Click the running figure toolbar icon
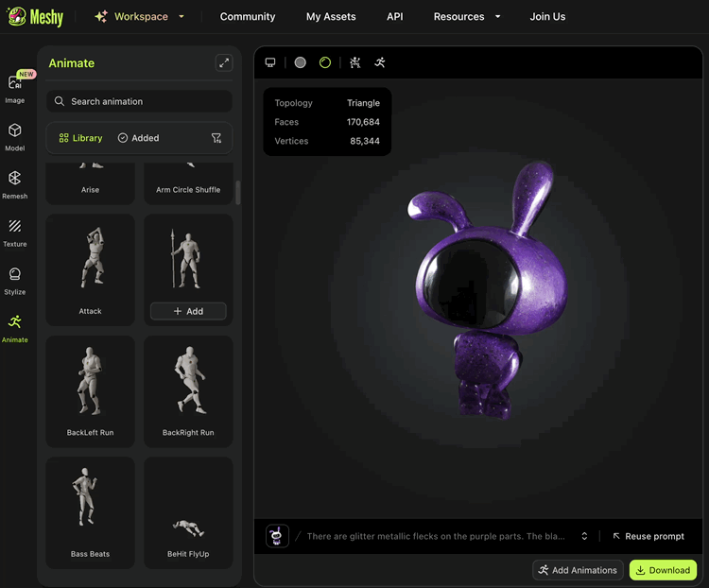 click(380, 62)
